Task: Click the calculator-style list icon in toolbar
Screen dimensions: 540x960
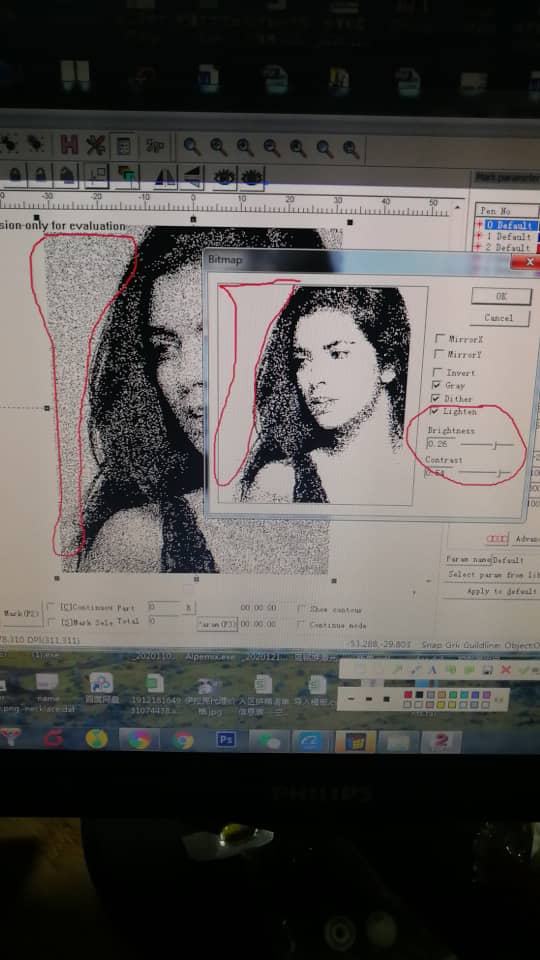Action: coord(124,146)
